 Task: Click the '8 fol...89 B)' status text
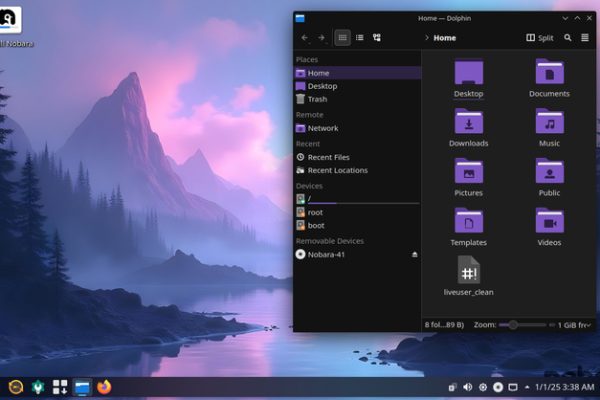pyautogui.click(x=444, y=325)
